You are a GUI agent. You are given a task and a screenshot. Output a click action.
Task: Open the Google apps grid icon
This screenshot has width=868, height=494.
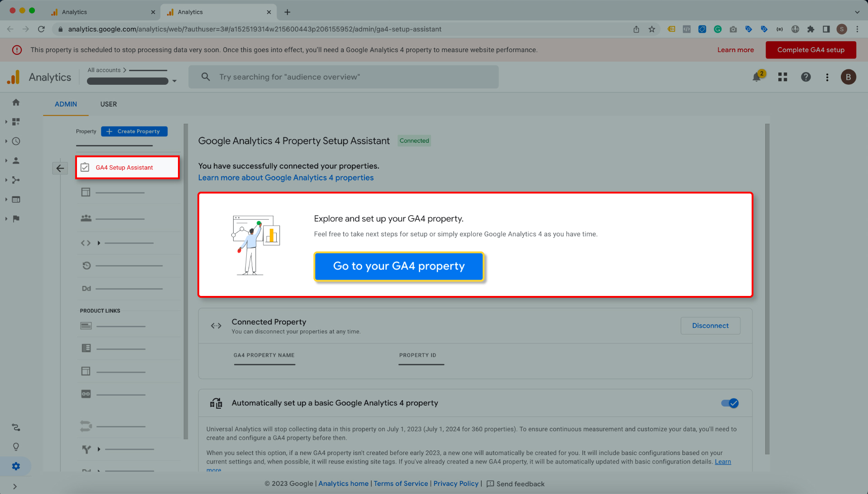(782, 77)
